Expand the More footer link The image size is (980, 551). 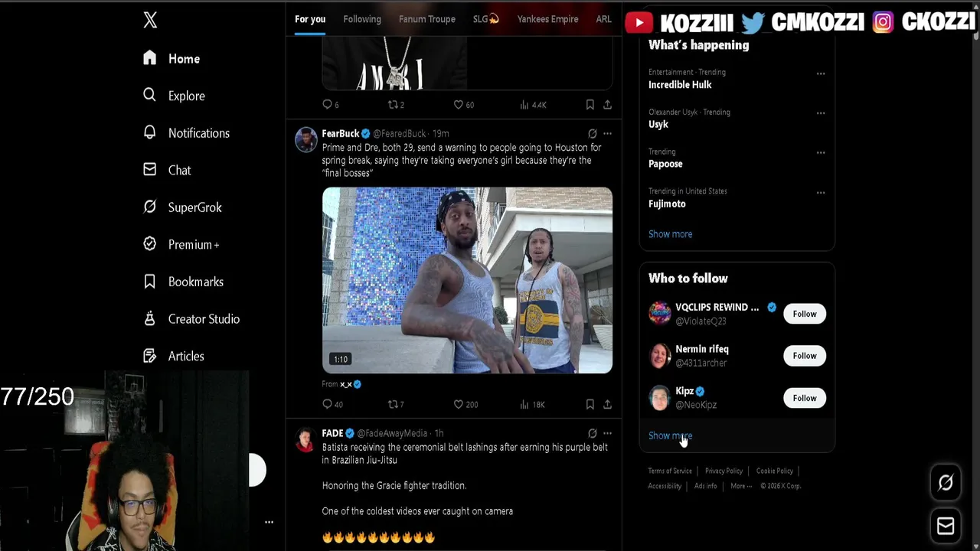coord(741,486)
